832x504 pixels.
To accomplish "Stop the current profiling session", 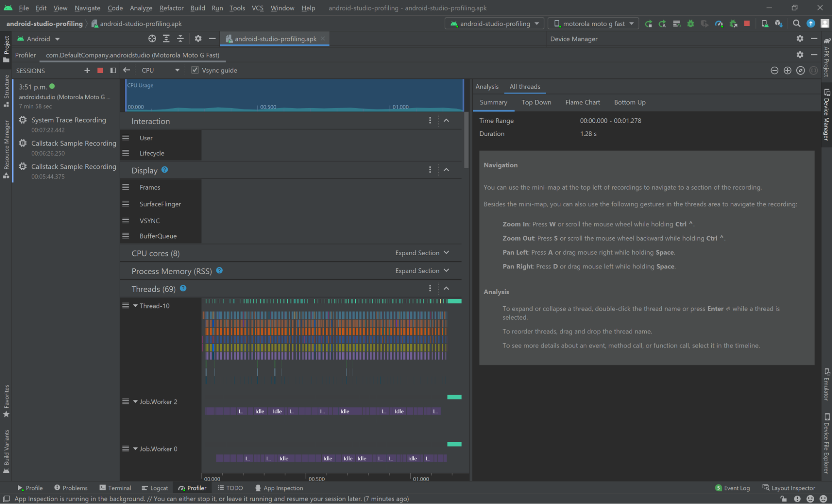I will pos(100,70).
